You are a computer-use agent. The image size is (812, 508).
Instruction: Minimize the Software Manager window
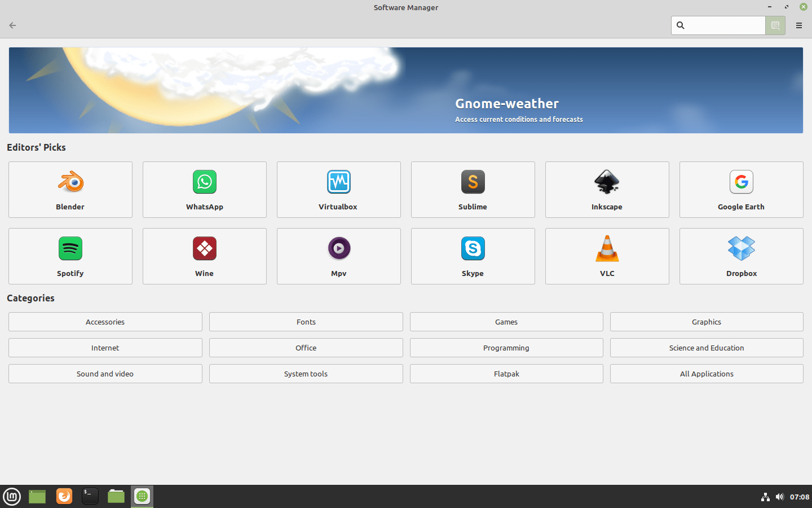770,7
